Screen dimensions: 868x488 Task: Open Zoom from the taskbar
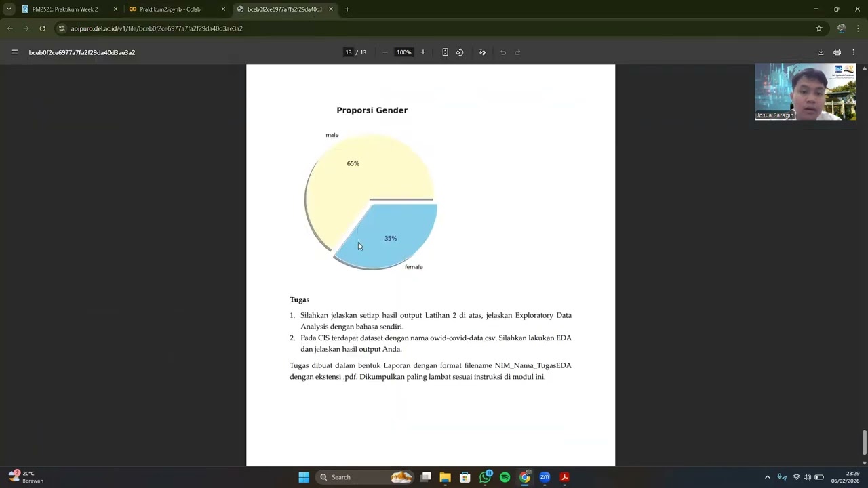[545, 477]
